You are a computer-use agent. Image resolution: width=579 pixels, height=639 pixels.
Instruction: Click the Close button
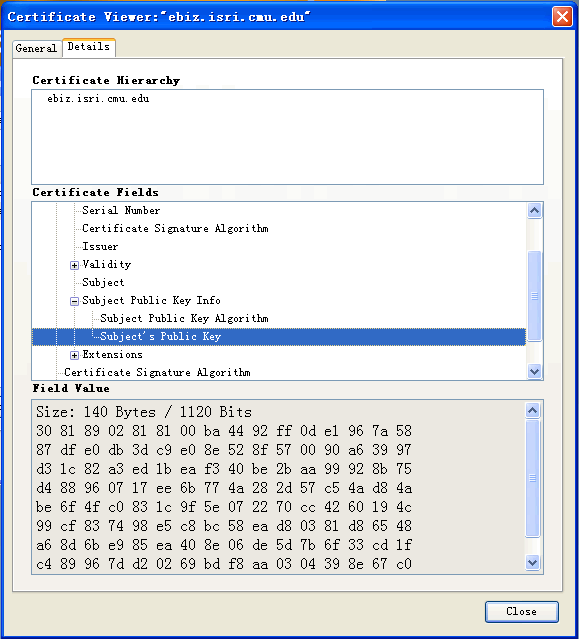pos(522,611)
